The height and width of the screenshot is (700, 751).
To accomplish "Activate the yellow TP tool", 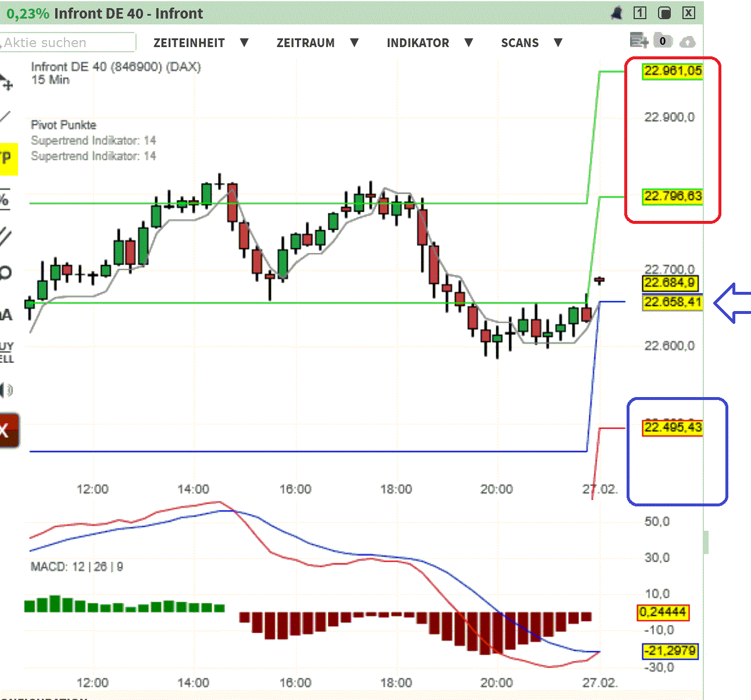I will [x=8, y=159].
